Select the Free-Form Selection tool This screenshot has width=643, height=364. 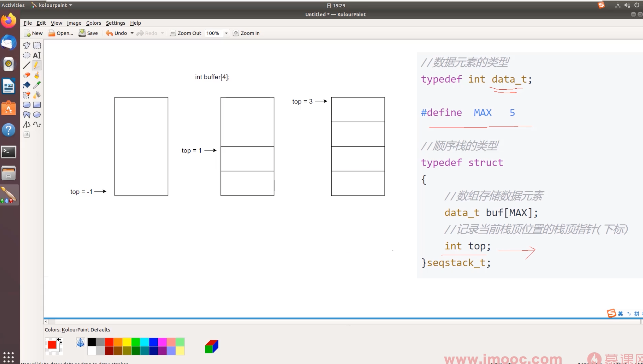tap(27, 45)
